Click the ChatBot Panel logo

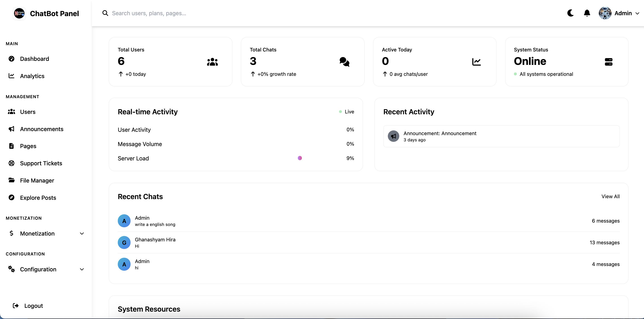click(19, 13)
